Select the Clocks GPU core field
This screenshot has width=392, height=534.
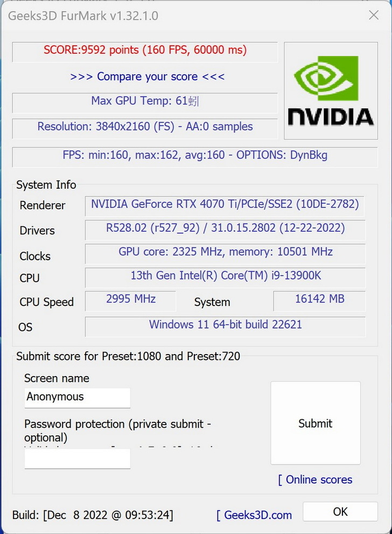225,253
